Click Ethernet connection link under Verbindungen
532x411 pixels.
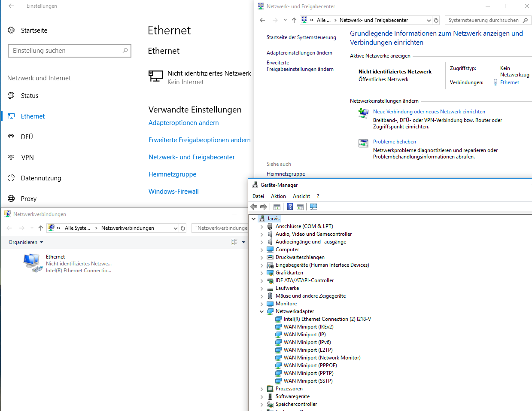tap(510, 82)
